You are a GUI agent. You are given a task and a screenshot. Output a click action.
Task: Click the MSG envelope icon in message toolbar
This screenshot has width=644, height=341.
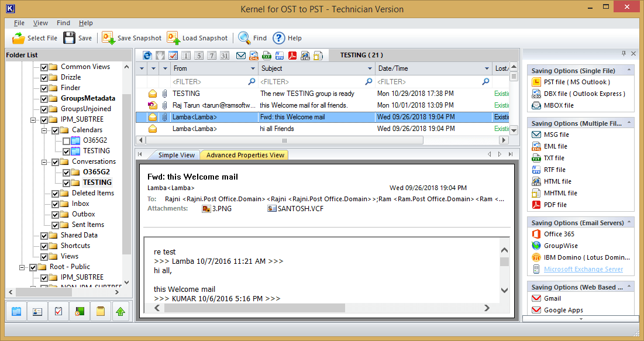point(241,56)
